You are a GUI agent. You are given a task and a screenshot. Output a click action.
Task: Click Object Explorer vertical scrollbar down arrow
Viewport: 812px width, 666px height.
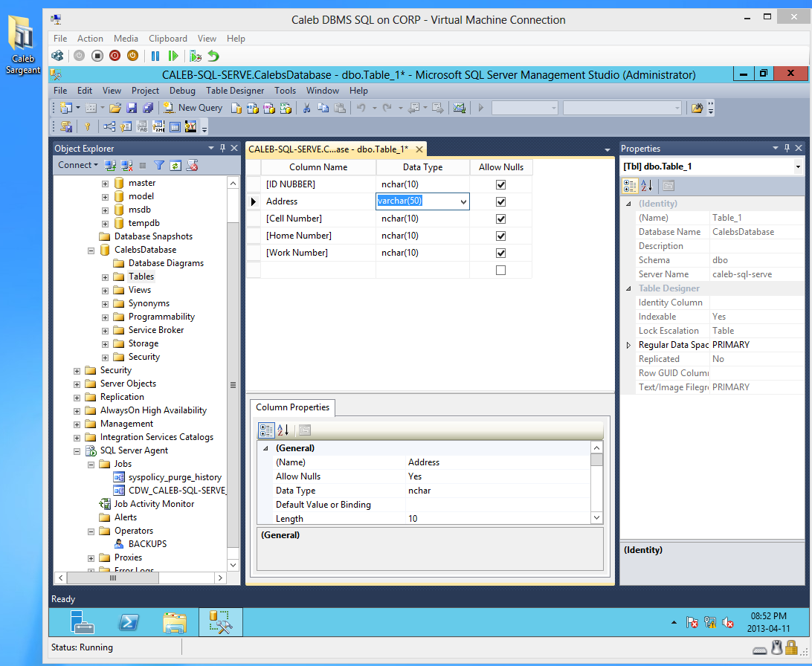click(x=233, y=565)
